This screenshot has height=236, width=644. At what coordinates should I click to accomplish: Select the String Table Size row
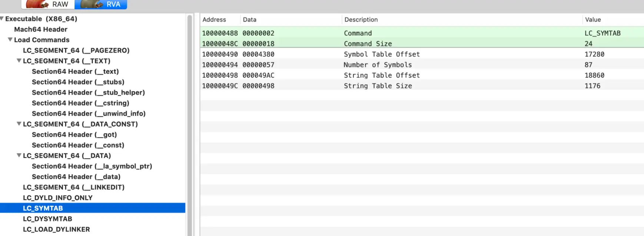422,86
